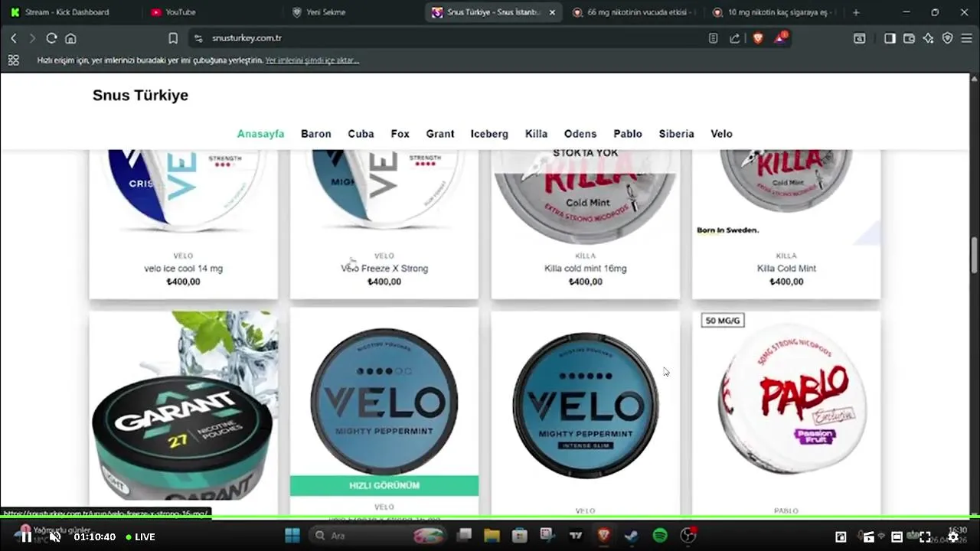
Task: Click the share page icon
Action: tap(735, 38)
